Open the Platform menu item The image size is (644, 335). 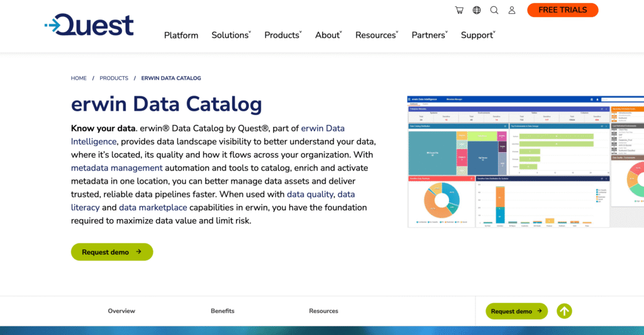181,35
